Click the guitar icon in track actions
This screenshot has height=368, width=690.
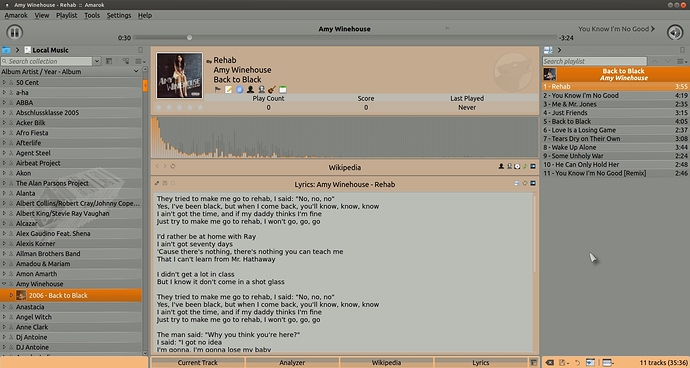[272, 89]
